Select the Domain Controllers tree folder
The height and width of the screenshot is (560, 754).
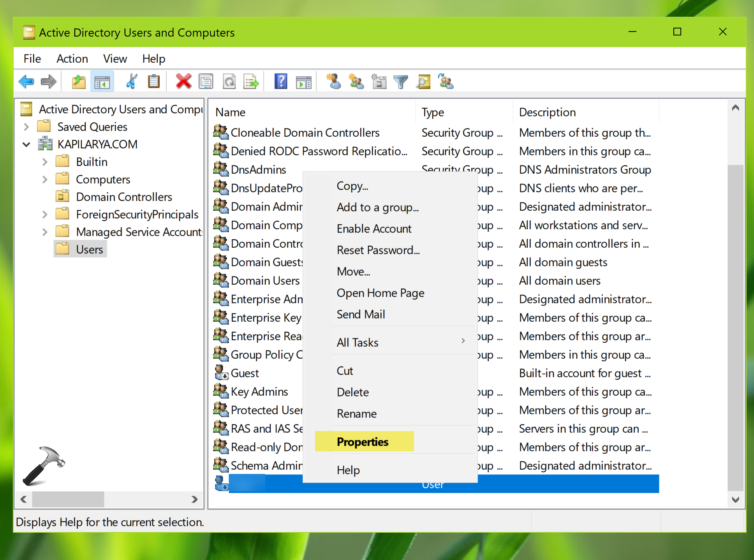click(x=124, y=197)
